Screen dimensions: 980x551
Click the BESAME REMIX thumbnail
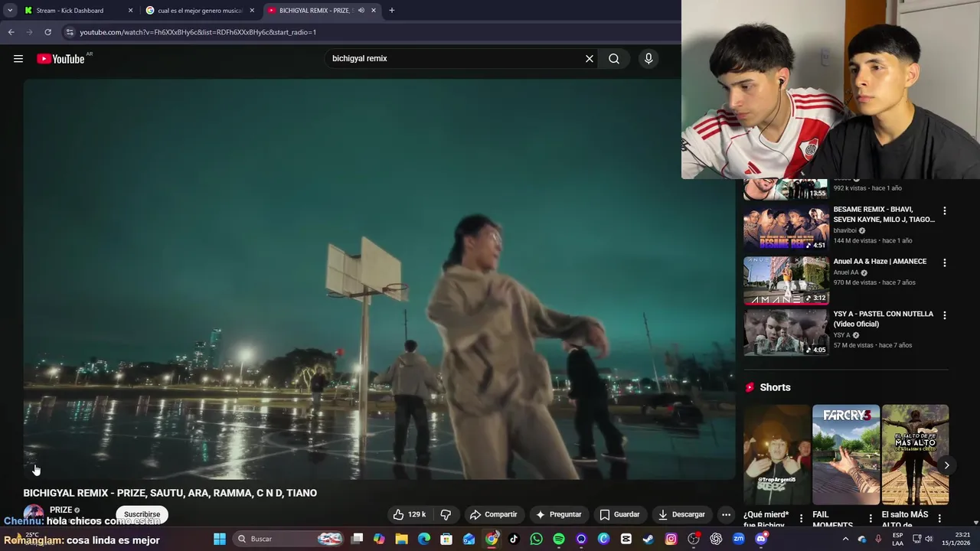(786, 228)
